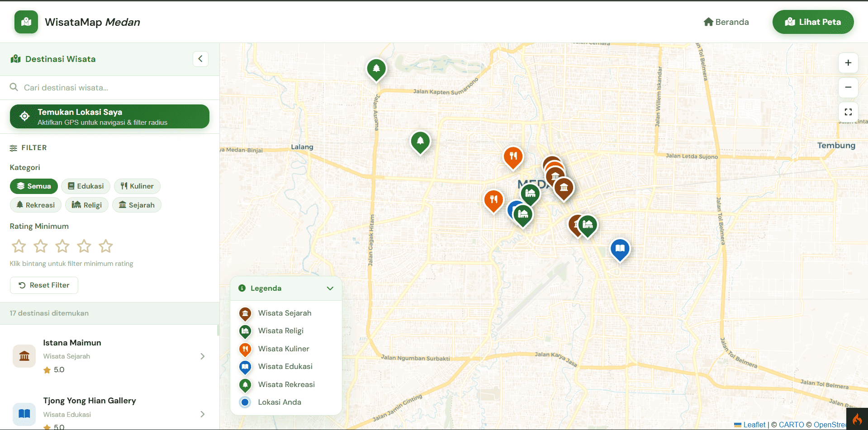Zoom in on the map
Image resolution: width=868 pixels, height=430 pixels.
point(848,63)
